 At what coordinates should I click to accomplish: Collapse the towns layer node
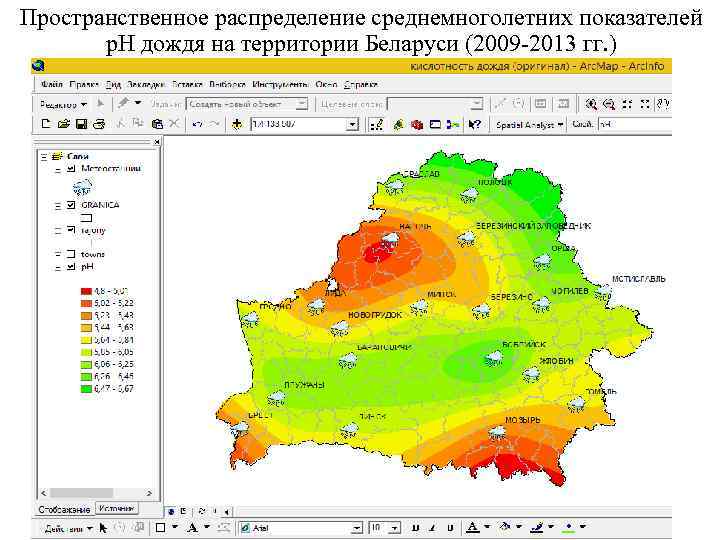(x=58, y=254)
